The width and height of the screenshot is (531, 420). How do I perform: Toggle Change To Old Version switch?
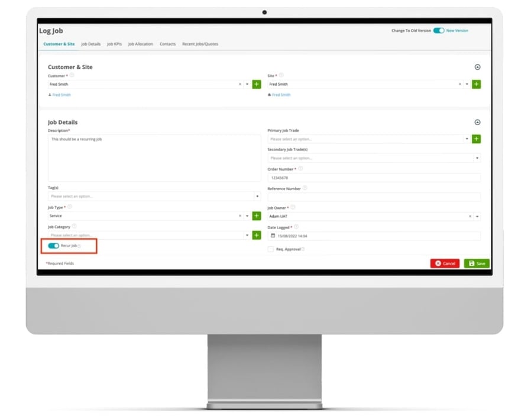[x=439, y=31]
